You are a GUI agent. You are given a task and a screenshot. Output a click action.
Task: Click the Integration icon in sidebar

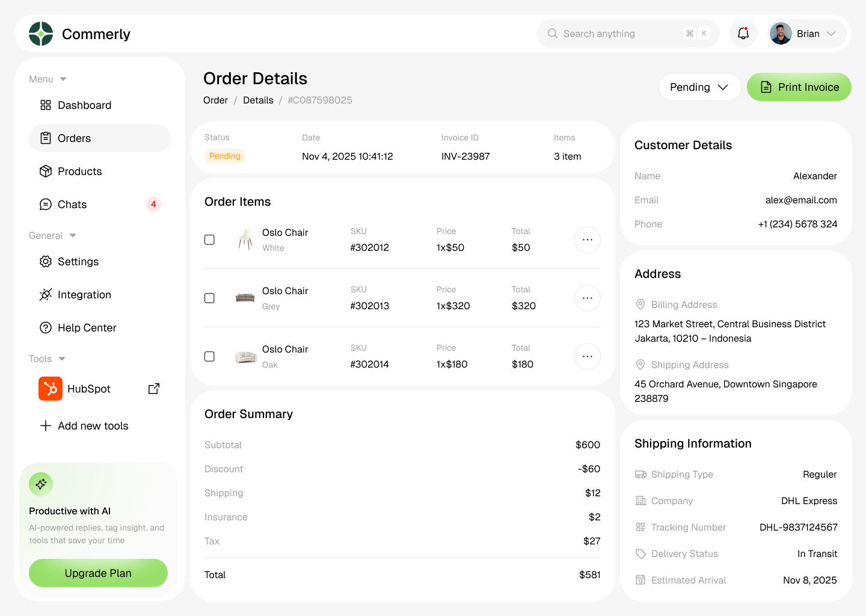click(x=46, y=294)
